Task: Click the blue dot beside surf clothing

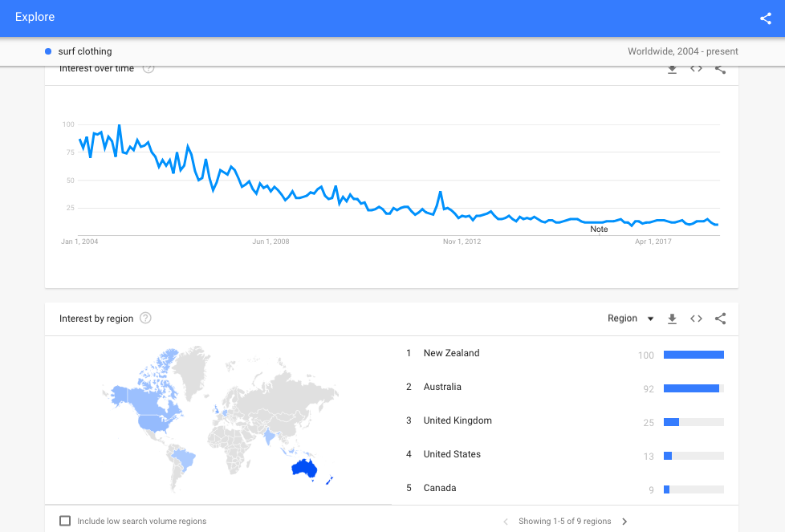Action: [49, 51]
